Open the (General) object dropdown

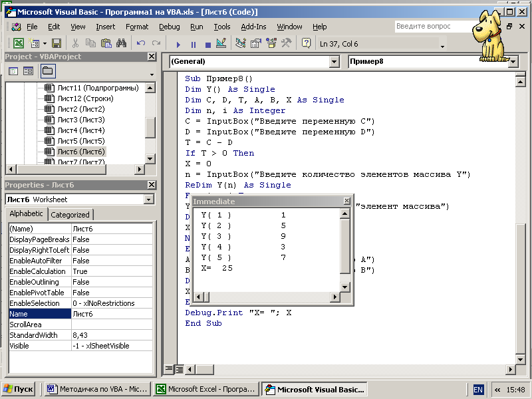pyautogui.click(x=334, y=62)
